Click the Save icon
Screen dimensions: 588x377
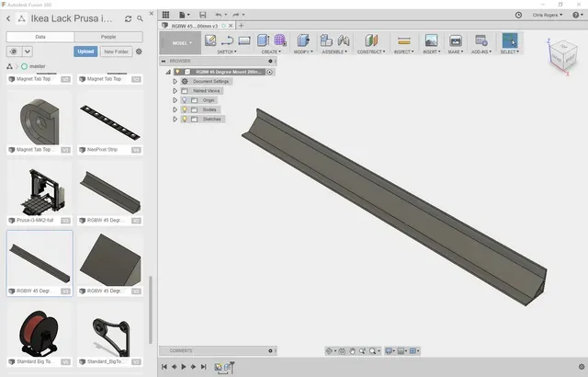pyautogui.click(x=202, y=15)
